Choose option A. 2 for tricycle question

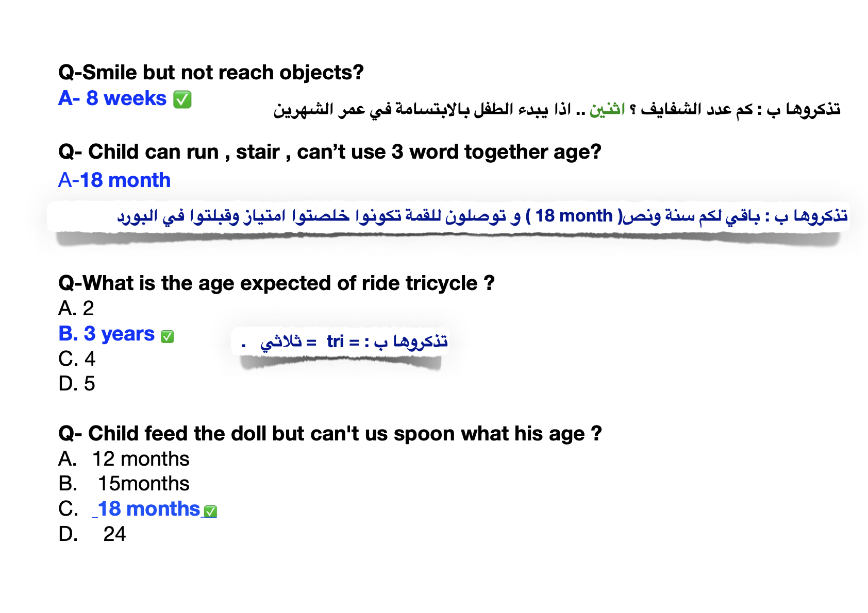coord(76,309)
